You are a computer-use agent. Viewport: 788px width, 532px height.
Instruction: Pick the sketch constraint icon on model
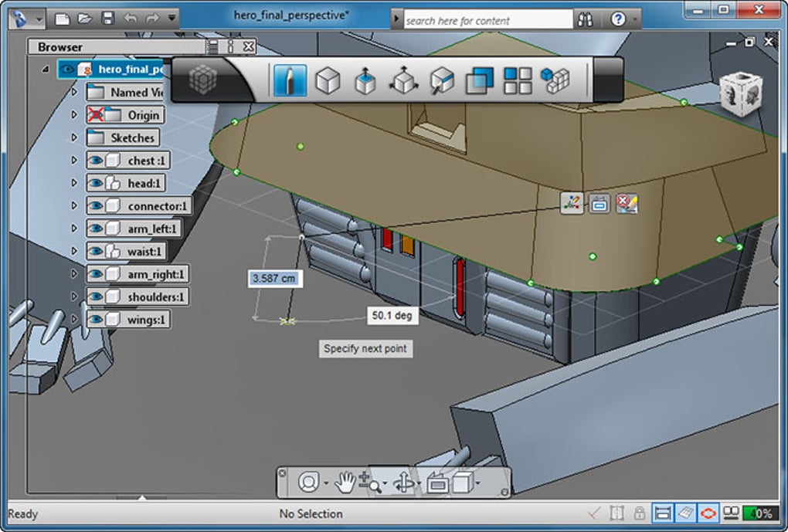572,203
